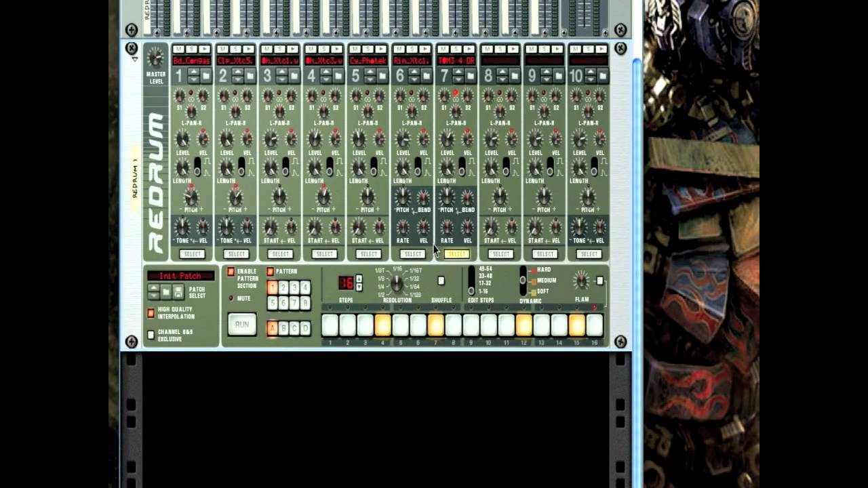
Task: Click channel 6 Rate knob
Action: pos(403,227)
